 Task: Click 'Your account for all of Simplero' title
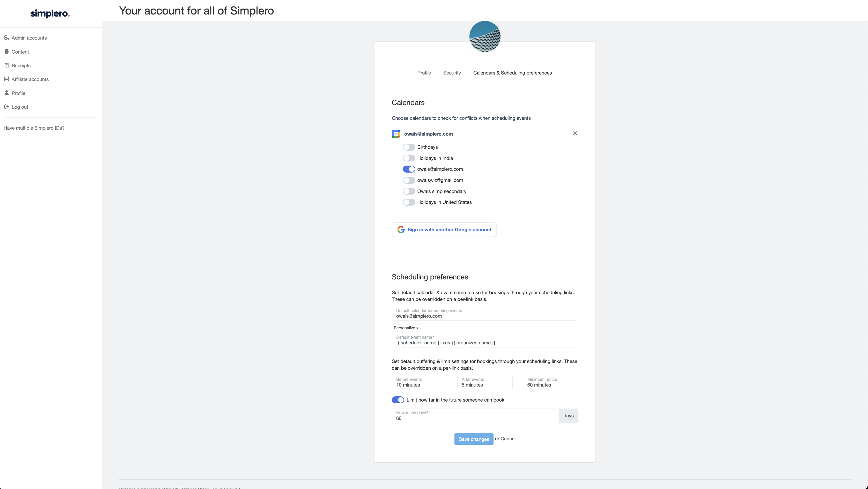pos(196,11)
